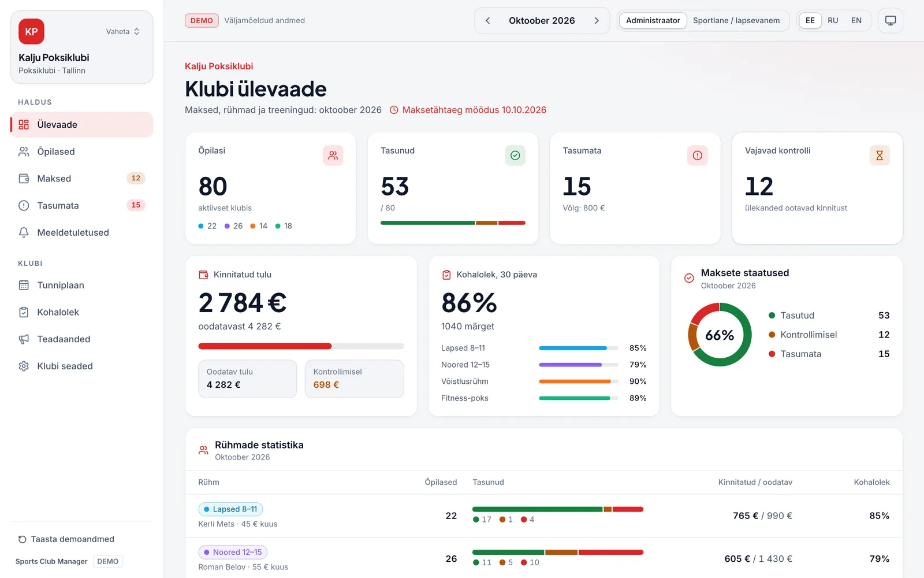Screen dimensions: 924x578
Task: Click the Kohalolek clipboard icon in sidebar
Action: (x=24, y=312)
